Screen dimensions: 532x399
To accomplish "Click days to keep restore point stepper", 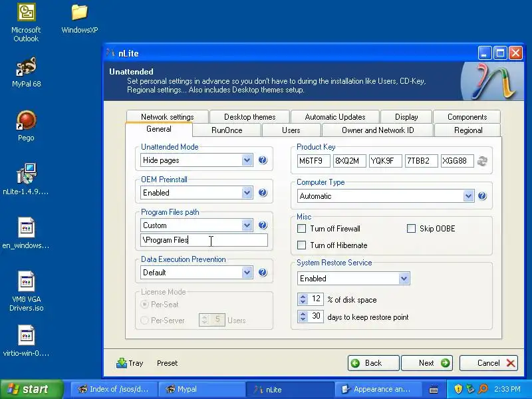I will 303,317.
